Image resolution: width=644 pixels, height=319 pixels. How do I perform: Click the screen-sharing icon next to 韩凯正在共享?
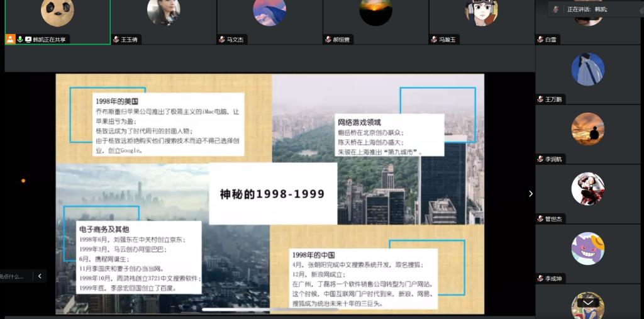pos(28,39)
